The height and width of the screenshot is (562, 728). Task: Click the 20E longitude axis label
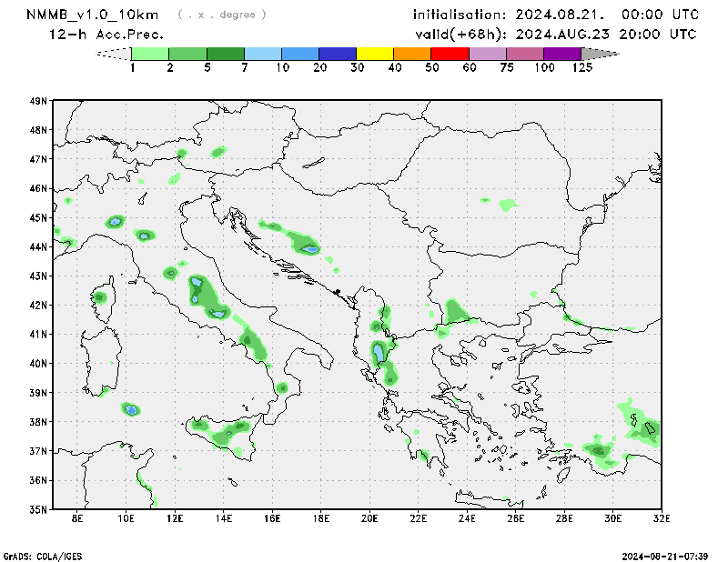coord(369,519)
